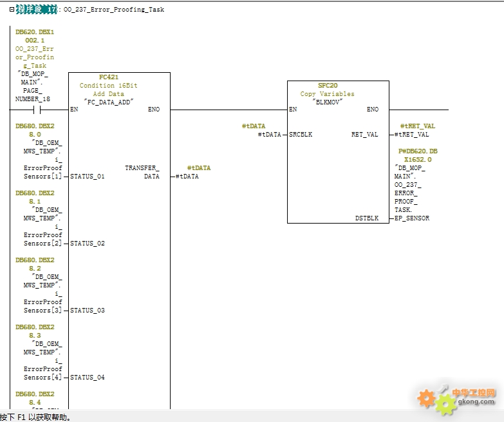Click address DB680.DBX28.2 label
This screenshot has height=422, width=504.
click(x=35, y=264)
